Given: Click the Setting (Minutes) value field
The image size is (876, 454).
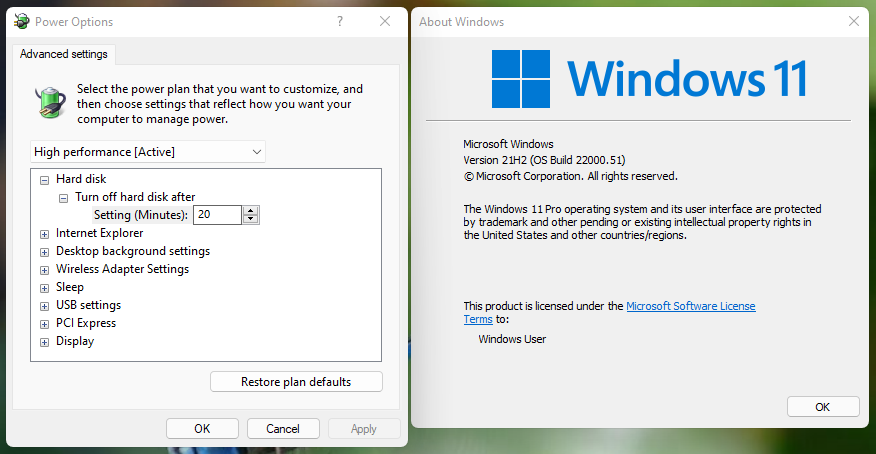Looking at the screenshot, I should point(217,215).
